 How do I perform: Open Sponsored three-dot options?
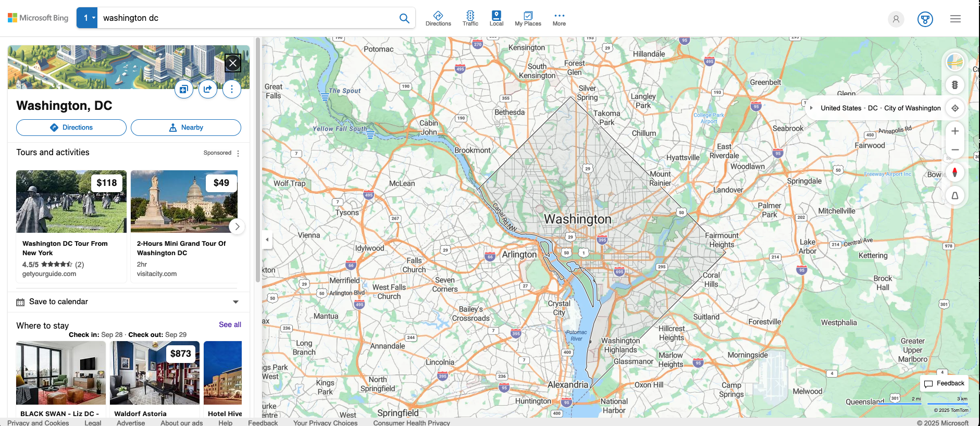coord(238,153)
